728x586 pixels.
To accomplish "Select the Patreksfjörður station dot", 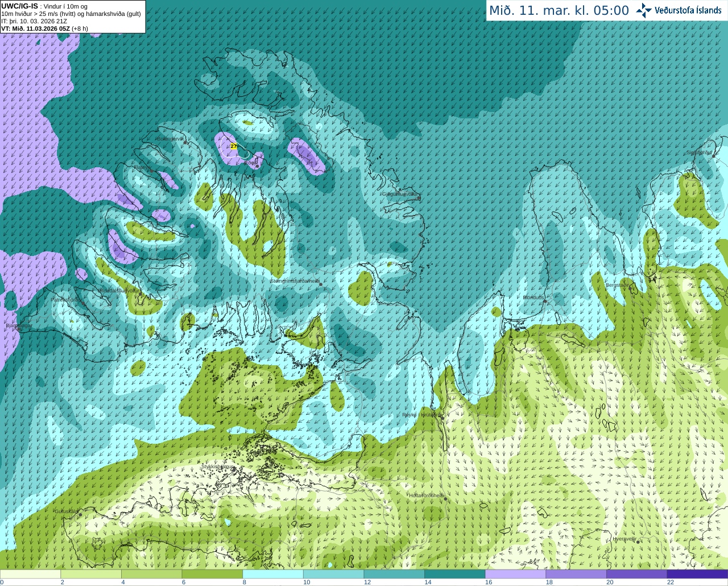I will pyautogui.click(x=83, y=303).
